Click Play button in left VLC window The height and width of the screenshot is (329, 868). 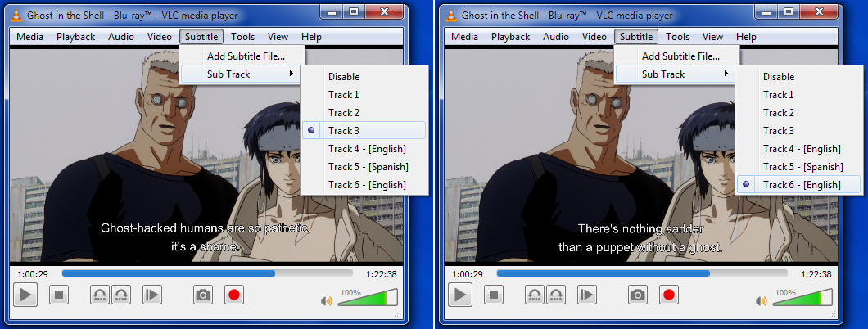[x=25, y=294]
